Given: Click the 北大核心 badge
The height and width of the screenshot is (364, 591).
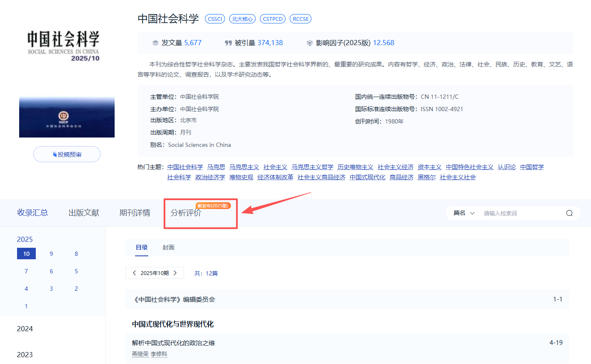Looking at the screenshot, I should 242,19.
